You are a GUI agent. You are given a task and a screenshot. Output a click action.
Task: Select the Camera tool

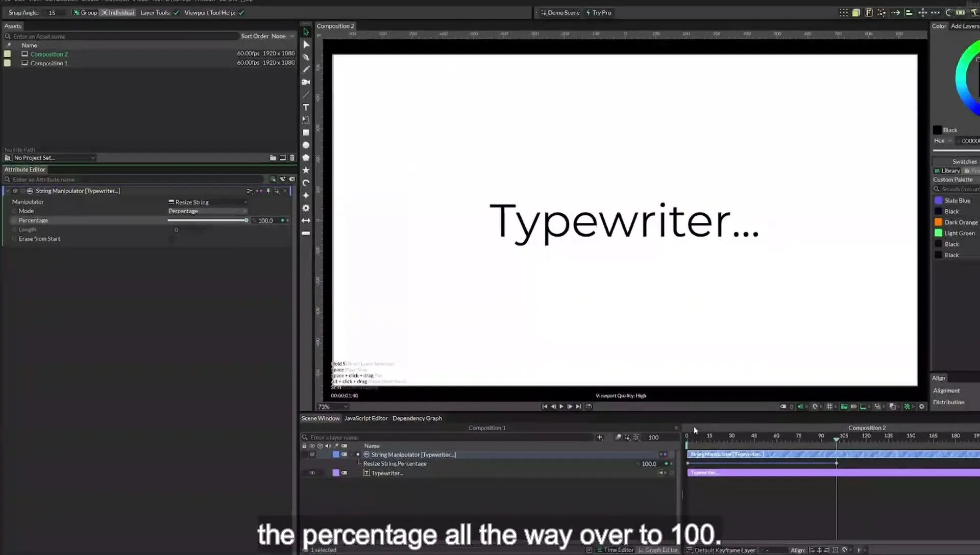[x=306, y=82]
